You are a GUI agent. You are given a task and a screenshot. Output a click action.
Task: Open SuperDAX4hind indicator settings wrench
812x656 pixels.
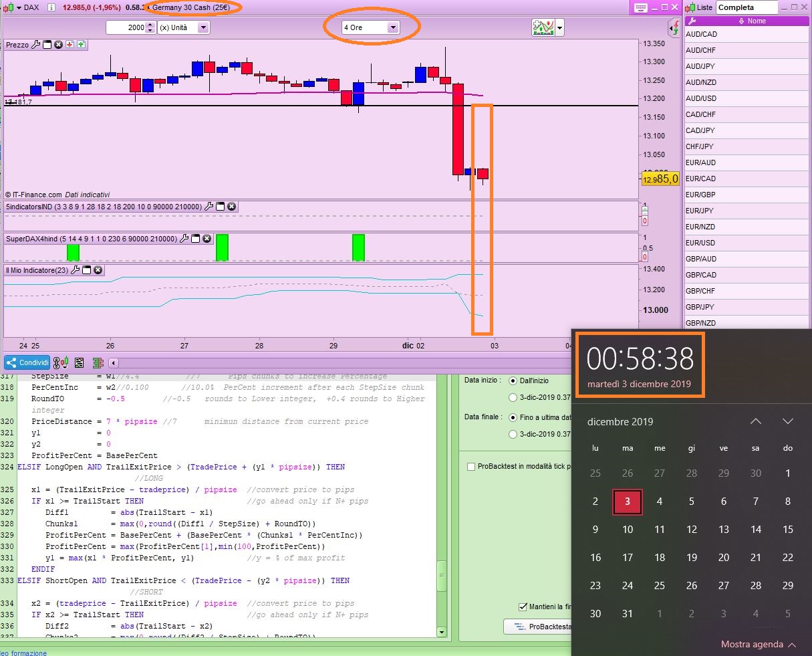coord(184,239)
